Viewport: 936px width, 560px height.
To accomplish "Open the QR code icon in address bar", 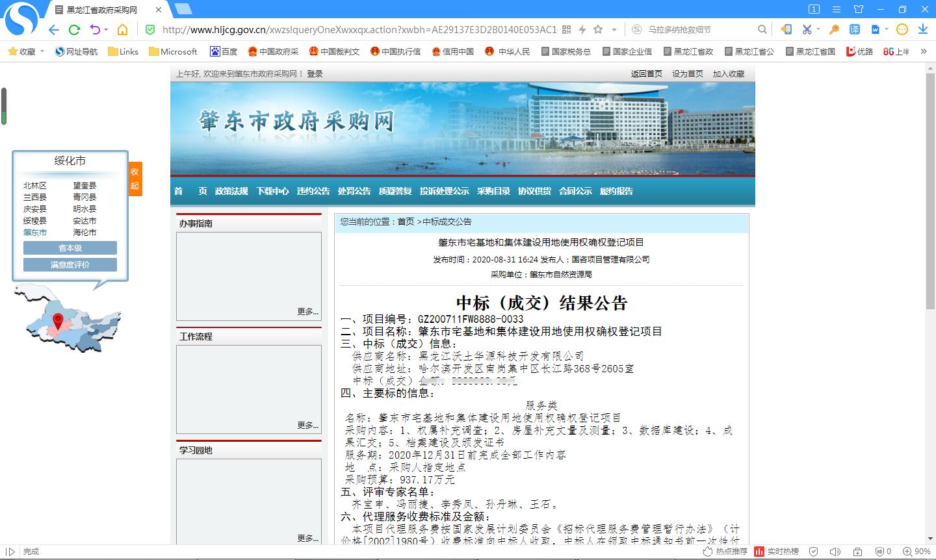I will (x=566, y=29).
